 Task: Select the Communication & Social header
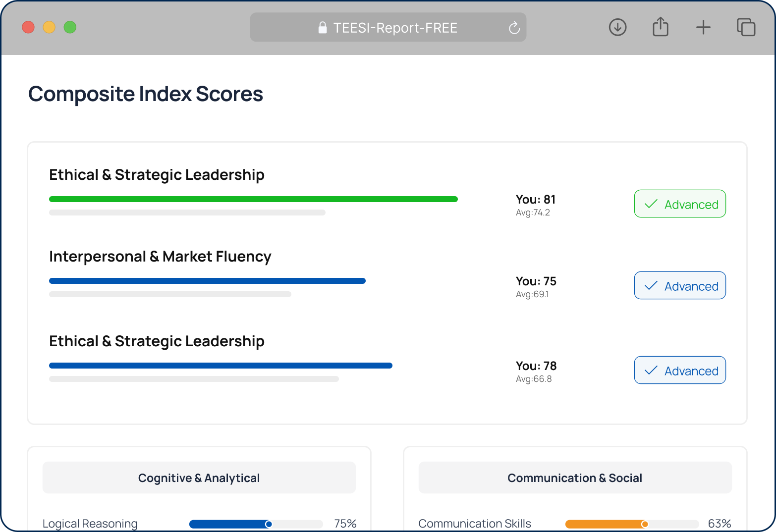575,478
